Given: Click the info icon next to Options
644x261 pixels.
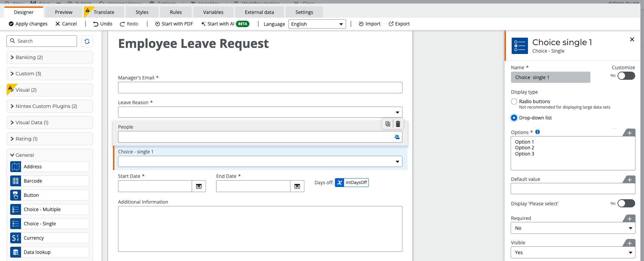Looking at the screenshot, I should pos(537,132).
